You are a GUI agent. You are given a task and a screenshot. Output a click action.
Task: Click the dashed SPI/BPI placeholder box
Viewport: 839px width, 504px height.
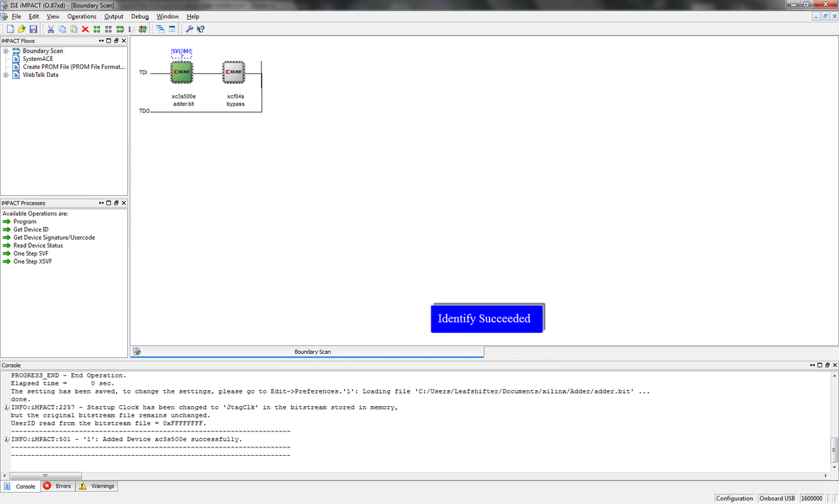point(181,53)
